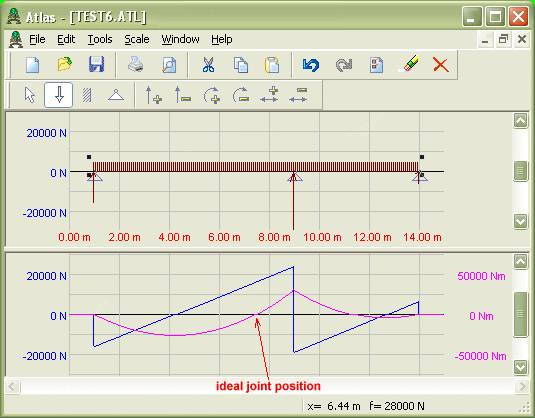Image resolution: width=535 pixels, height=418 pixels.
Task: Click the Print Preview magnifier icon
Action: click(x=169, y=64)
